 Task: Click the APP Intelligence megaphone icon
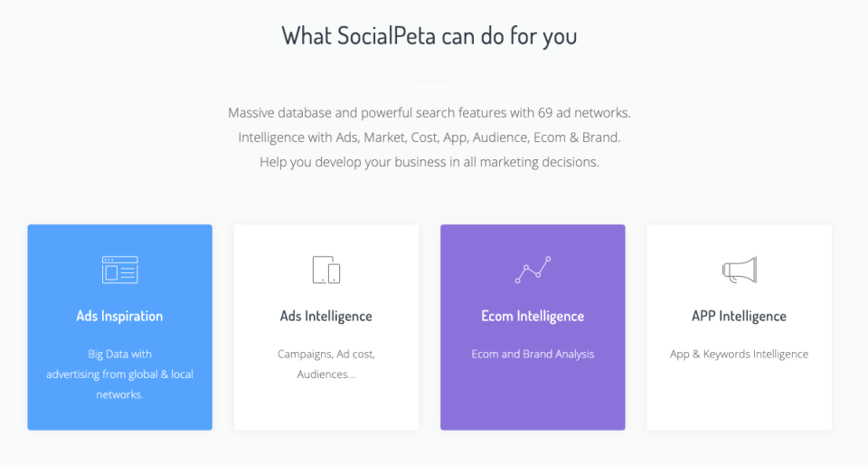pos(739,270)
